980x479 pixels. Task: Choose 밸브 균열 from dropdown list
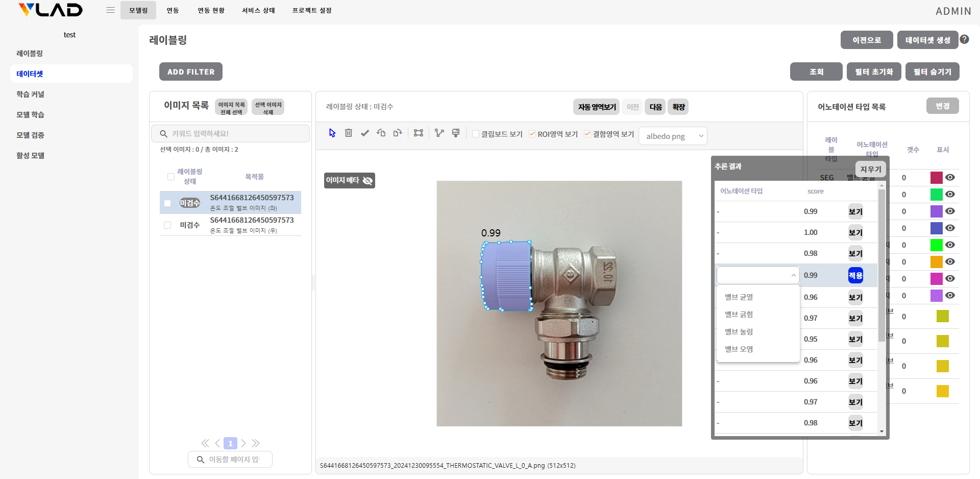[758, 297]
